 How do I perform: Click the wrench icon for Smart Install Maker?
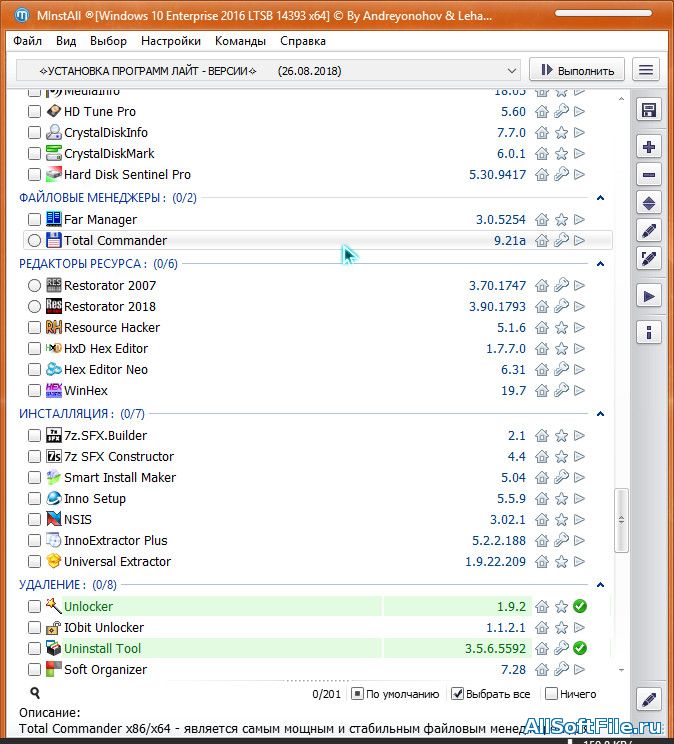(x=561, y=477)
